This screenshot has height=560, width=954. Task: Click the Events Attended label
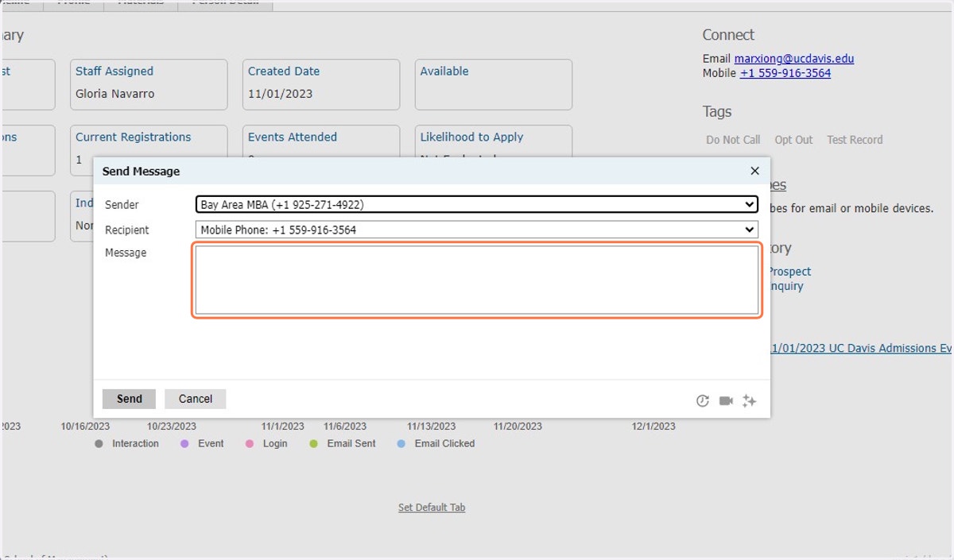(293, 137)
